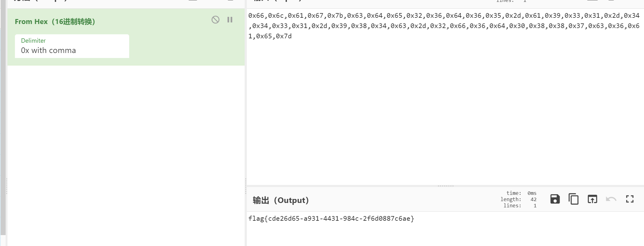The image size is (644, 246).
Task: Move output to input icon
Action: (592, 199)
